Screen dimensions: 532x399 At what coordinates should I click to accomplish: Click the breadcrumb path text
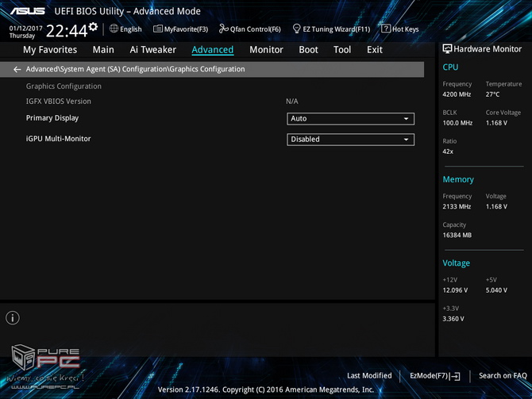(x=135, y=69)
